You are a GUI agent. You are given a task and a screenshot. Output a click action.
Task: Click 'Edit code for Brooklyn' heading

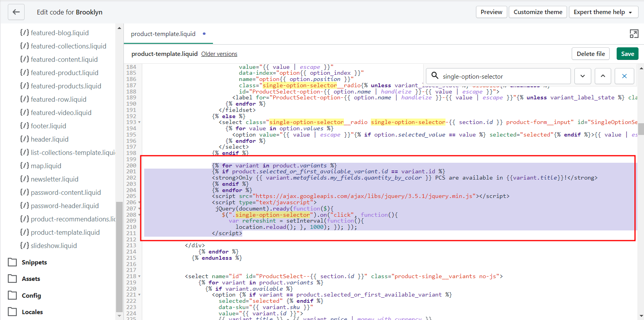[x=70, y=12]
